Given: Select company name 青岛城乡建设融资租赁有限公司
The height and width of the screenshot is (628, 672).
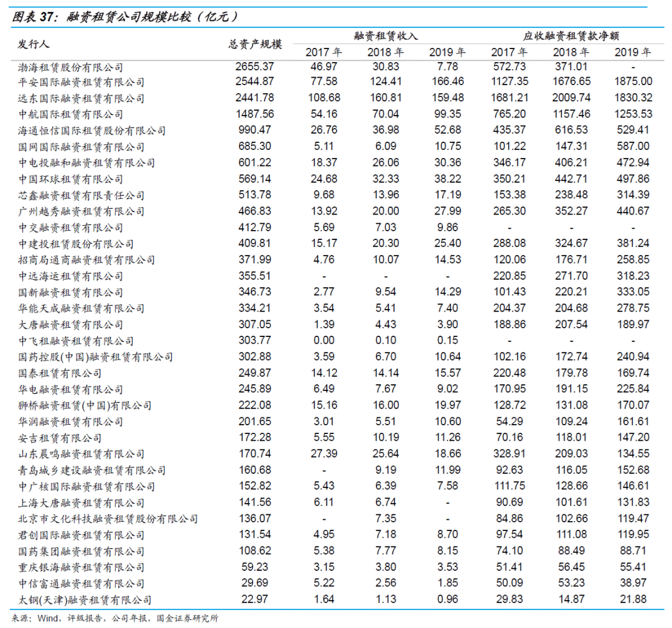Looking at the screenshot, I should (x=91, y=470).
